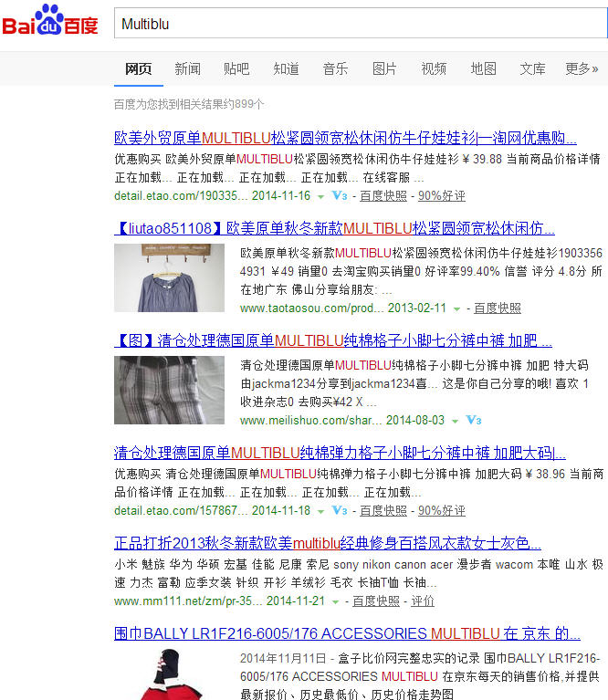Click V3 badge on the 2014-11-18 result
The width and height of the screenshot is (608, 700).
pos(340,510)
